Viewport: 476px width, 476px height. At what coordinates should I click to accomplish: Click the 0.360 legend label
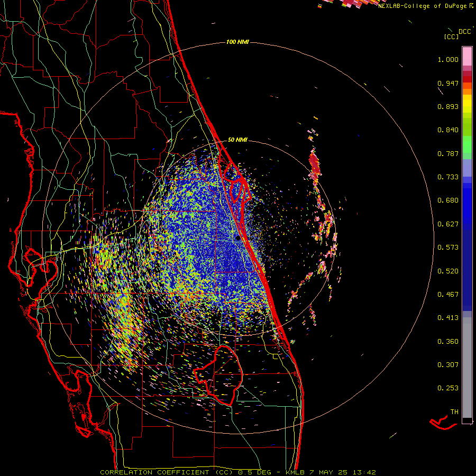pos(448,342)
